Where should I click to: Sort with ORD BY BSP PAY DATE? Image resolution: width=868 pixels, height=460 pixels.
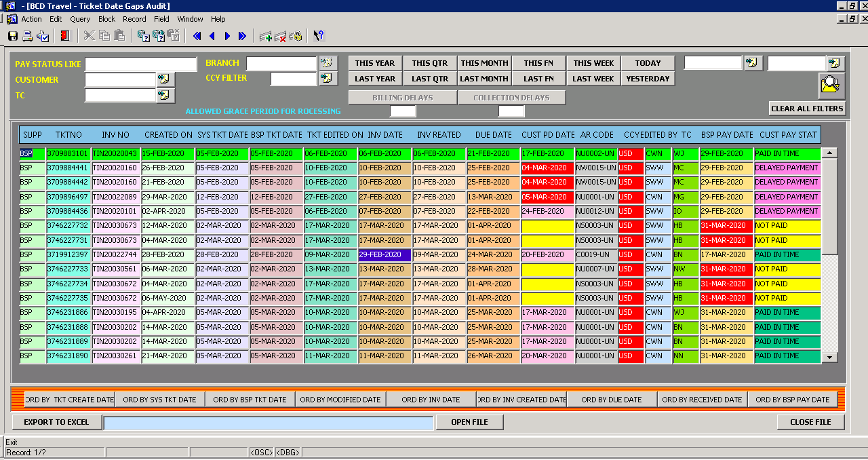coord(793,400)
